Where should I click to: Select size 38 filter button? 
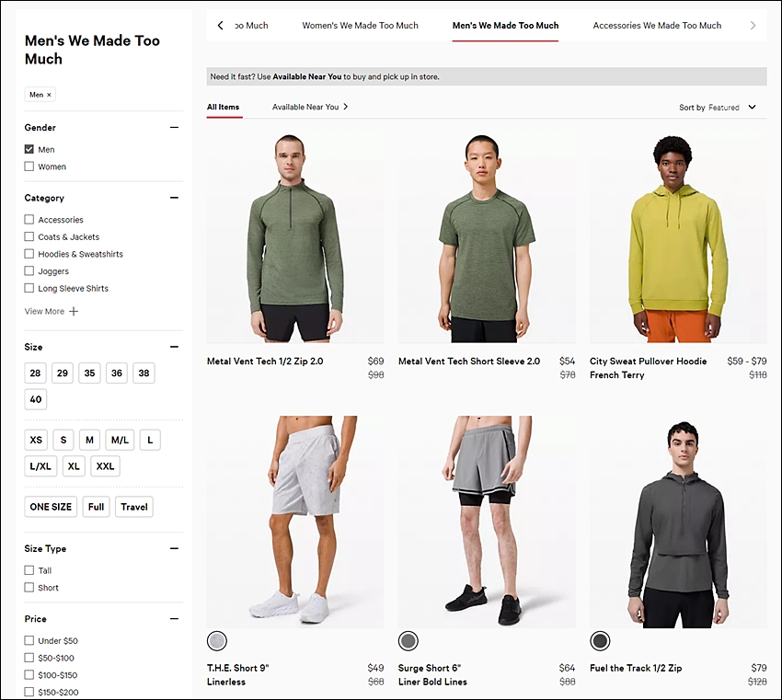(144, 373)
